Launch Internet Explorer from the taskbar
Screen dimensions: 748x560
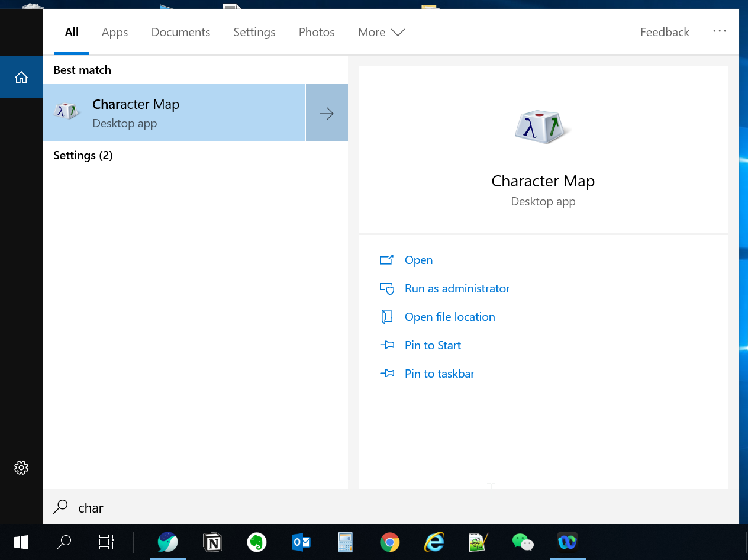[434, 542]
